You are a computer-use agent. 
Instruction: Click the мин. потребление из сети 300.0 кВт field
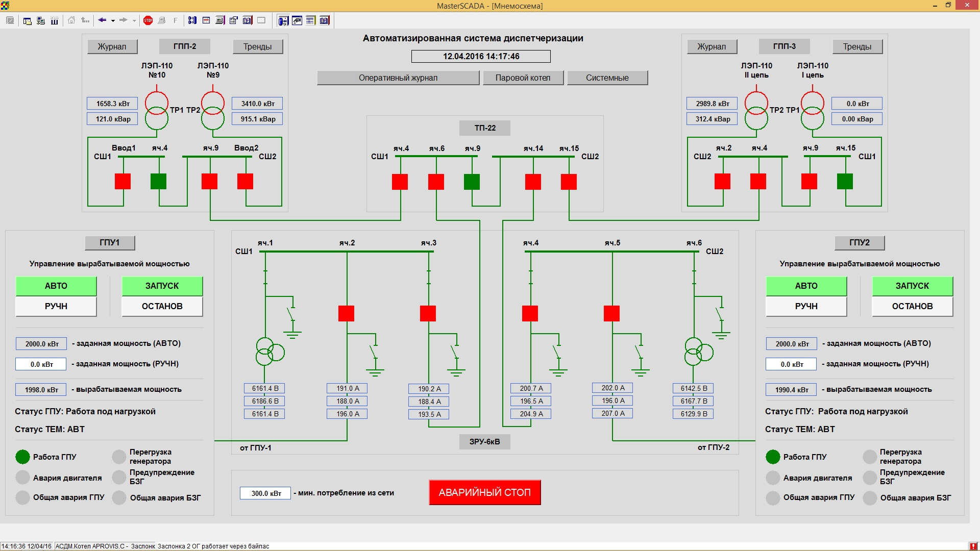click(265, 493)
